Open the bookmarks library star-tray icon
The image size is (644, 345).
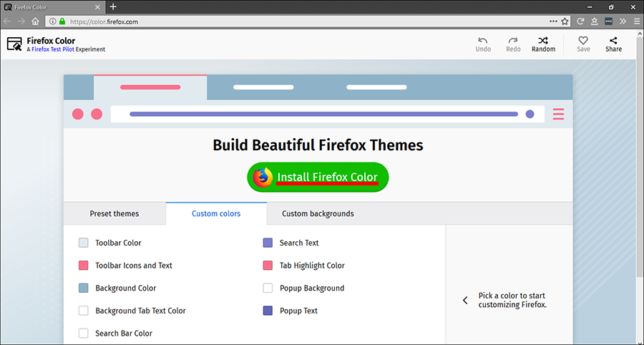595,21
